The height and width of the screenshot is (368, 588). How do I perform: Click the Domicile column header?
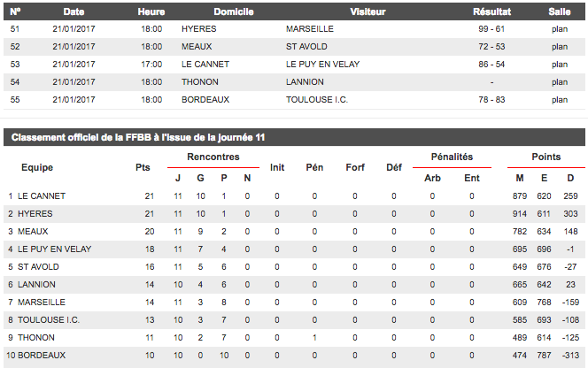tap(233, 11)
